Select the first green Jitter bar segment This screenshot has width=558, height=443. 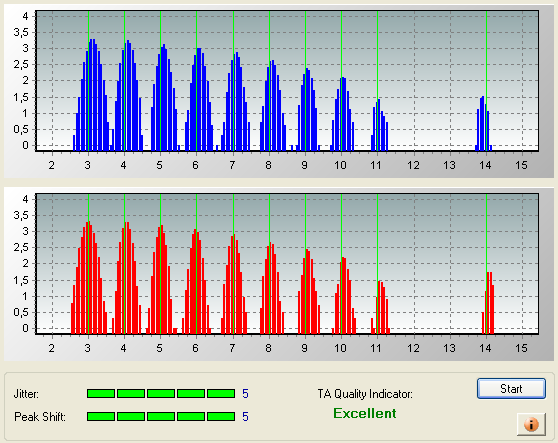[101, 393]
